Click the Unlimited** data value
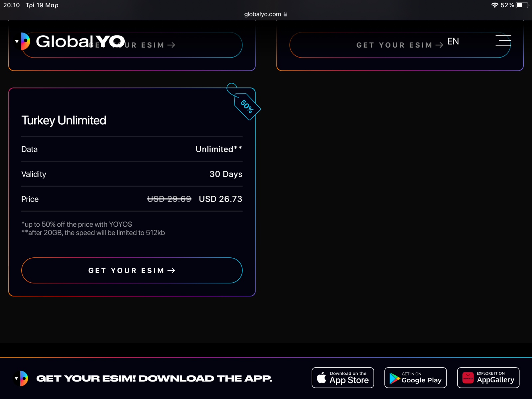 pyautogui.click(x=219, y=149)
